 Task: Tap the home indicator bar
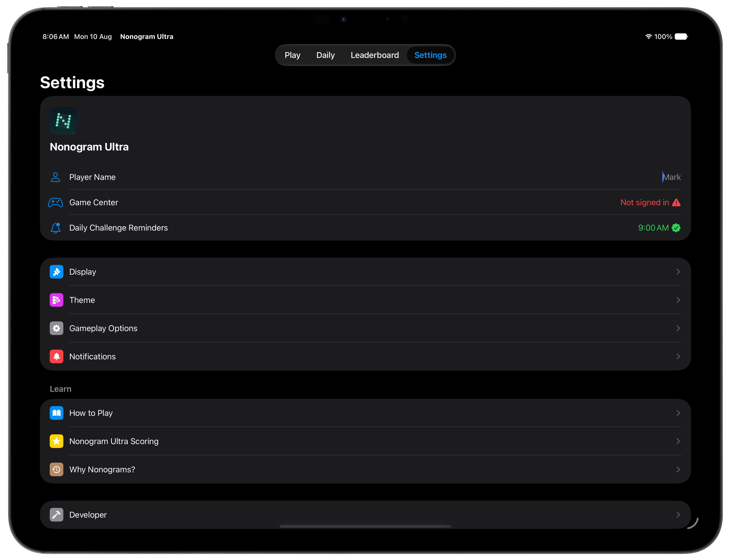[x=365, y=526]
